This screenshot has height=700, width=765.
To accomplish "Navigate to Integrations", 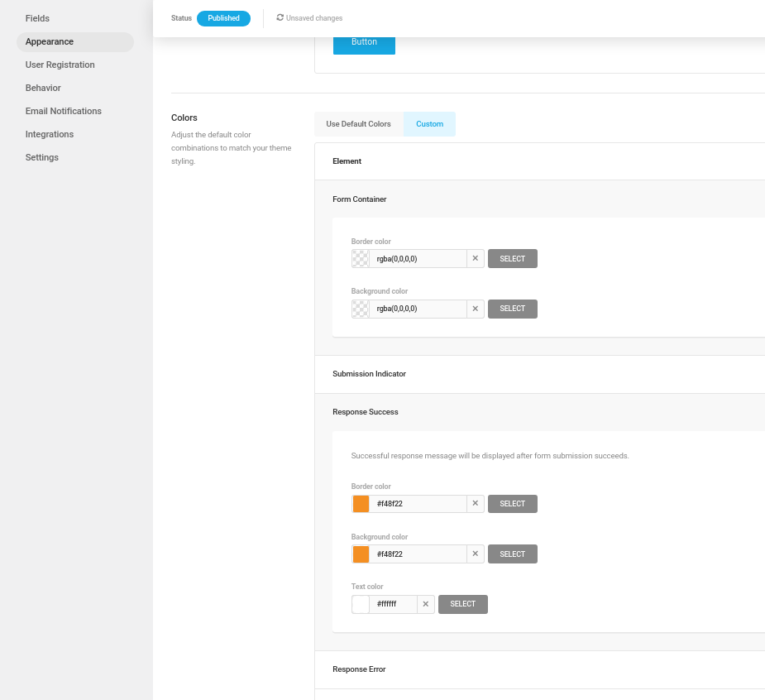I will point(50,134).
